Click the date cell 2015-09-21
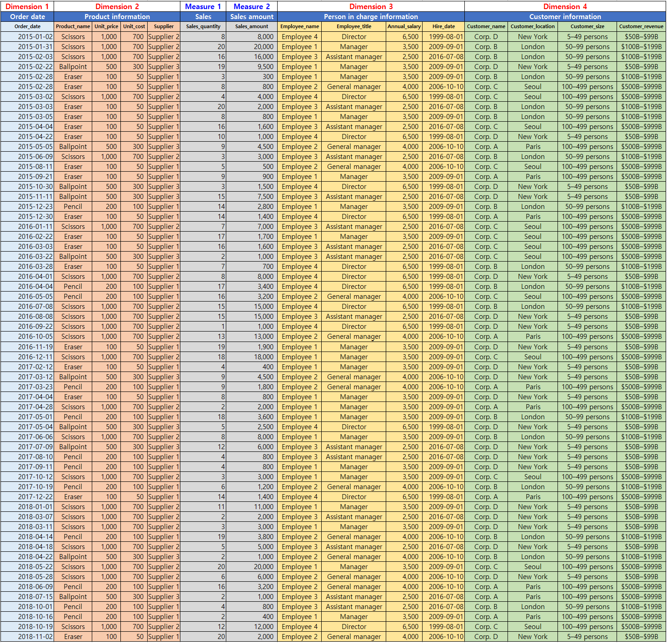The width and height of the screenshot is (667, 644). [x=27, y=177]
